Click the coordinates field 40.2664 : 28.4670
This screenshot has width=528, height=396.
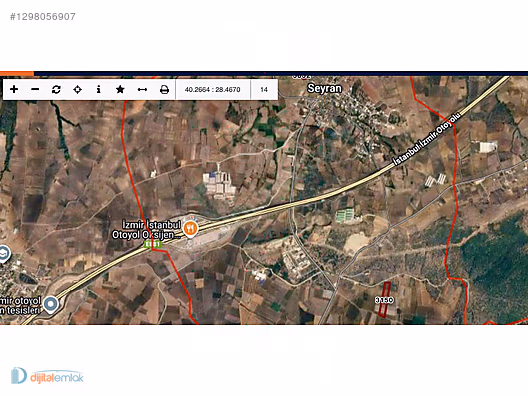(212, 90)
